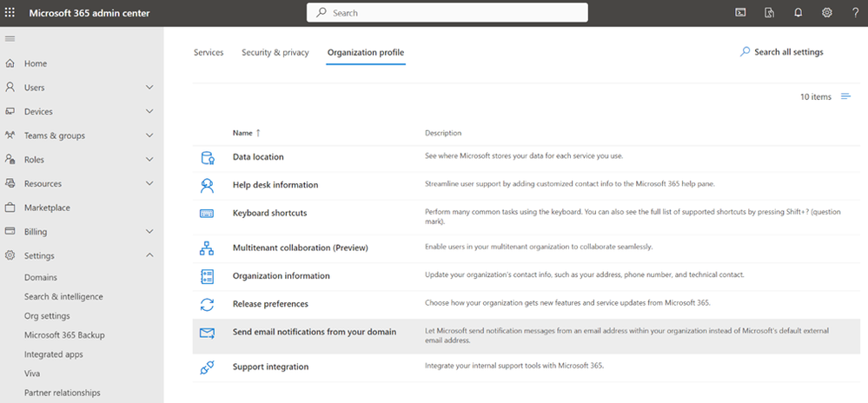Switch to the Services tab
This screenshot has width=868, height=403.
click(x=209, y=52)
